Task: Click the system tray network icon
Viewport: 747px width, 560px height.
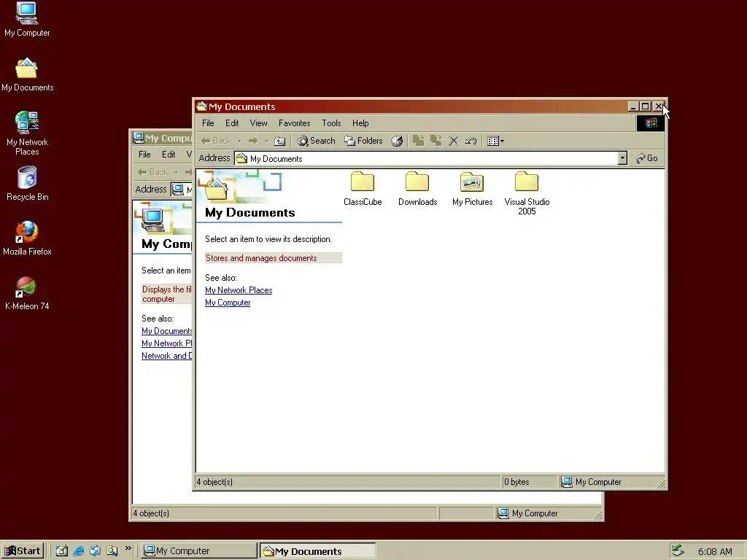Action: click(x=678, y=551)
